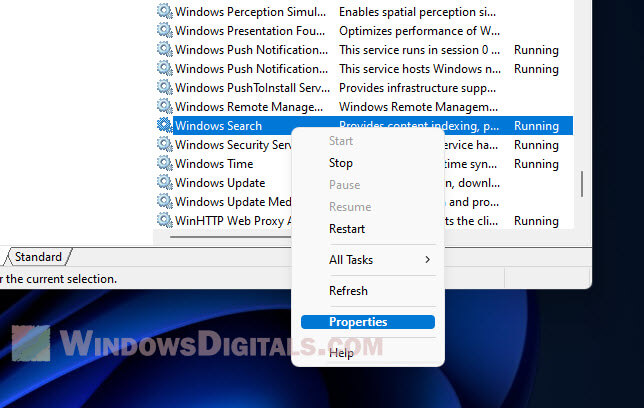
Task: Click description 'This service hosts Windows n...'
Action: (420, 69)
